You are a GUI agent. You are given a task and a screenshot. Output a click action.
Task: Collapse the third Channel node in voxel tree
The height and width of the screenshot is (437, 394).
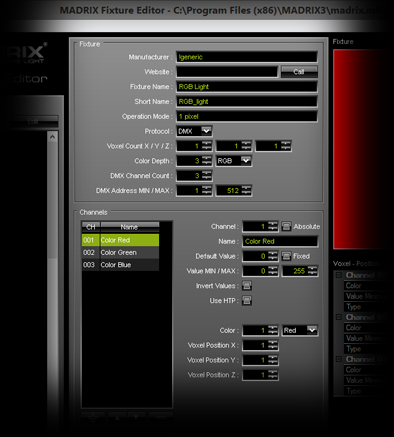pos(339,359)
